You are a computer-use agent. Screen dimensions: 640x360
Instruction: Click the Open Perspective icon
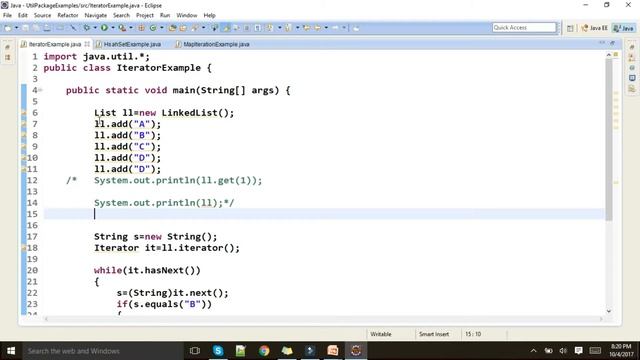point(570,28)
